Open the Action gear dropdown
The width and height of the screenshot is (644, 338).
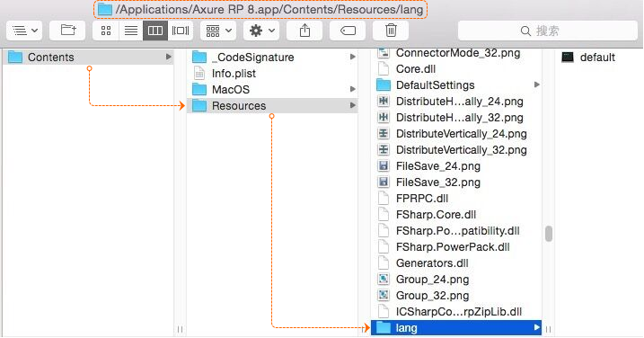(261, 31)
